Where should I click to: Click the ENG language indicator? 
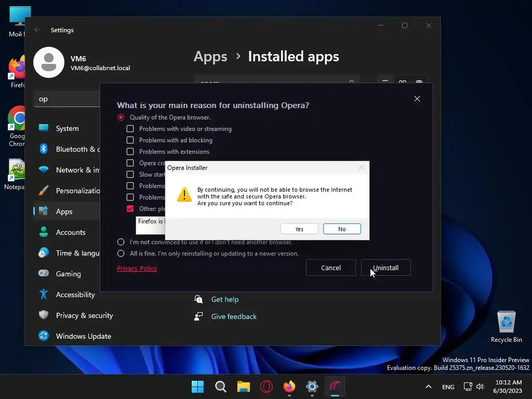(x=448, y=387)
